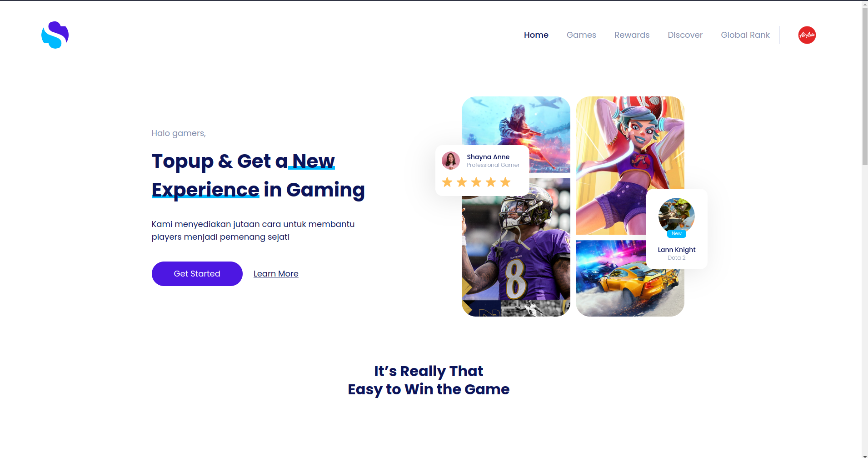Click the Get Started button

[x=197, y=274]
